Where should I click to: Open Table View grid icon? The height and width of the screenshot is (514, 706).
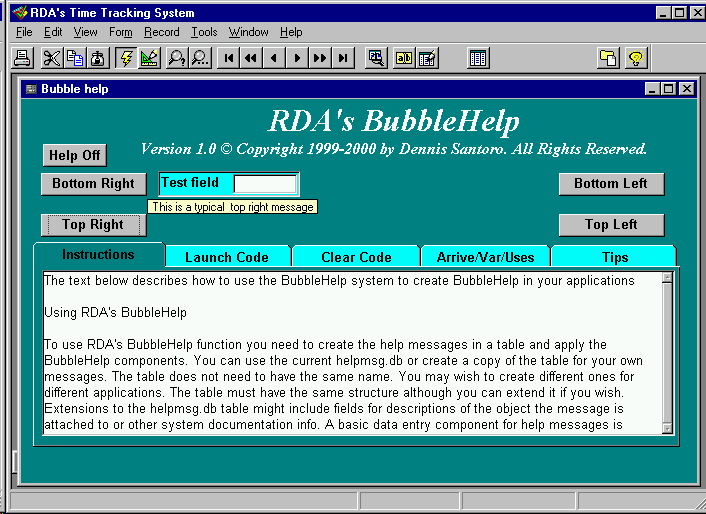coord(478,58)
